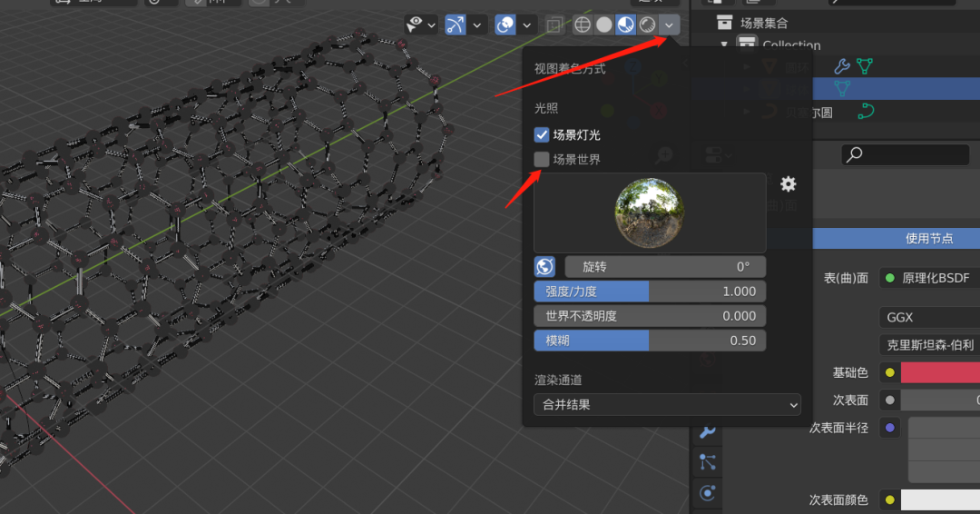Pick the white 次表面颜色 swatch
The image size is (980, 514).
click(x=940, y=499)
